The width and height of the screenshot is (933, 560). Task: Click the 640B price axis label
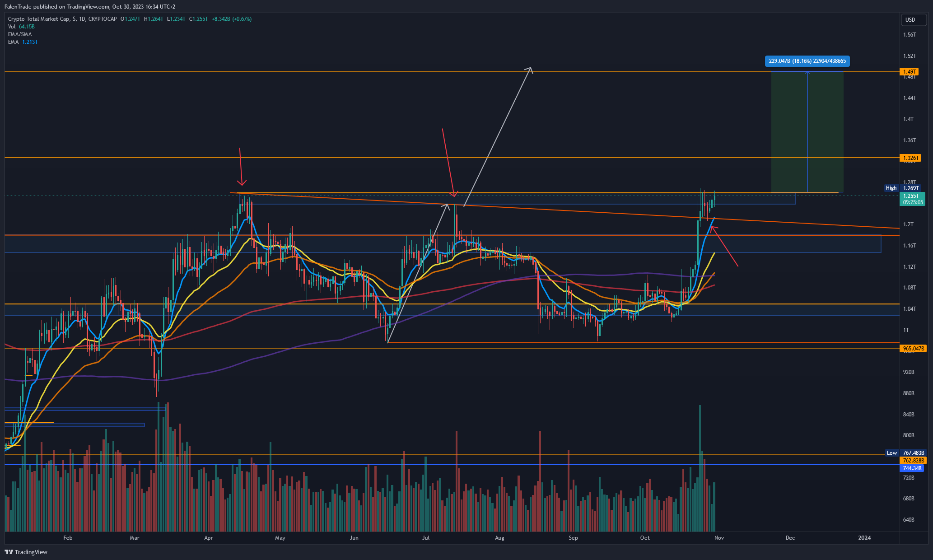[909, 520]
